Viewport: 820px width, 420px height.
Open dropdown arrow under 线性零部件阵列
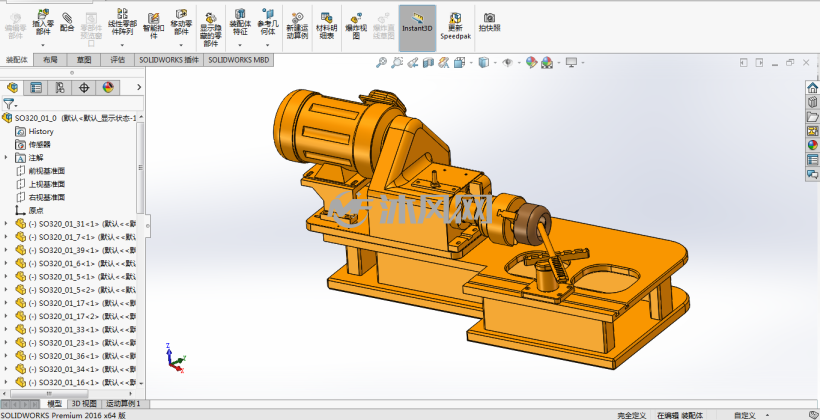(122, 45)
